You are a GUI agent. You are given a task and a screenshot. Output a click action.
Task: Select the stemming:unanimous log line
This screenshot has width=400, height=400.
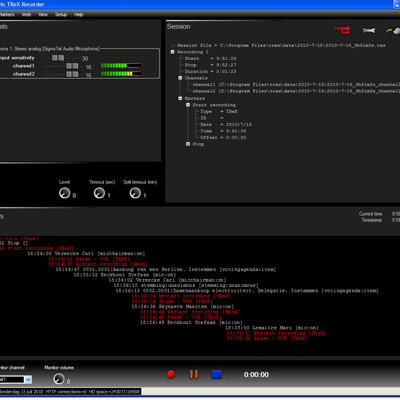tap(186, 285)
